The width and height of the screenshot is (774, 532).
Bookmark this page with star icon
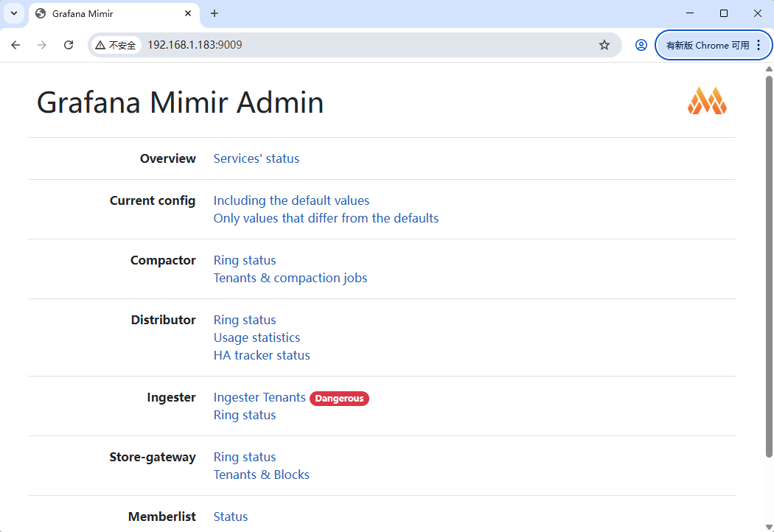pyautogui.click(x=604, y=45)
